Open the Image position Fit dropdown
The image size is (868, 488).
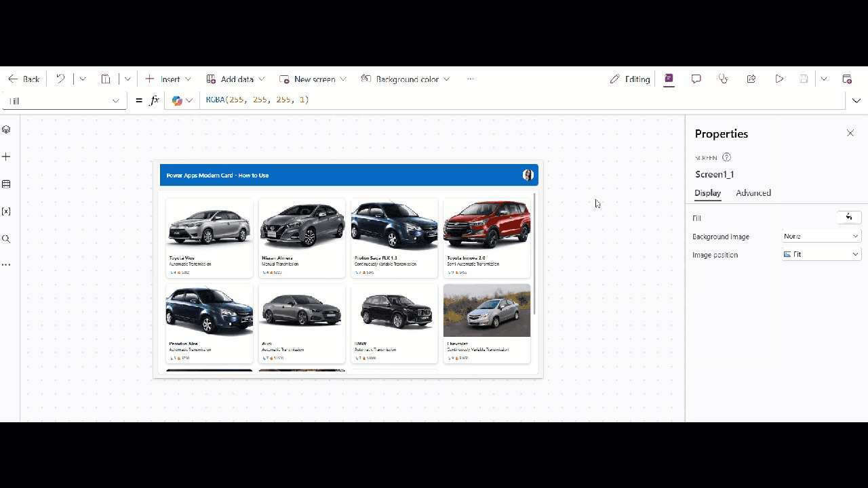821,255
